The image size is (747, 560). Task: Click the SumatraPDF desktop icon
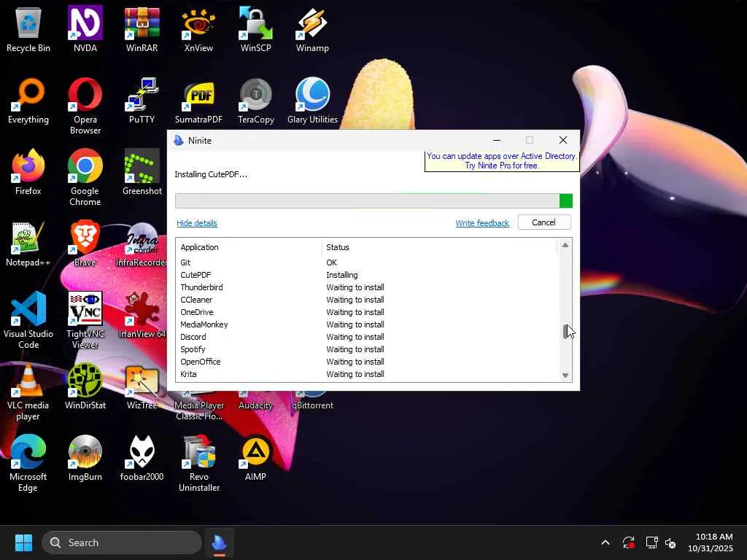(x=198, y=101)
